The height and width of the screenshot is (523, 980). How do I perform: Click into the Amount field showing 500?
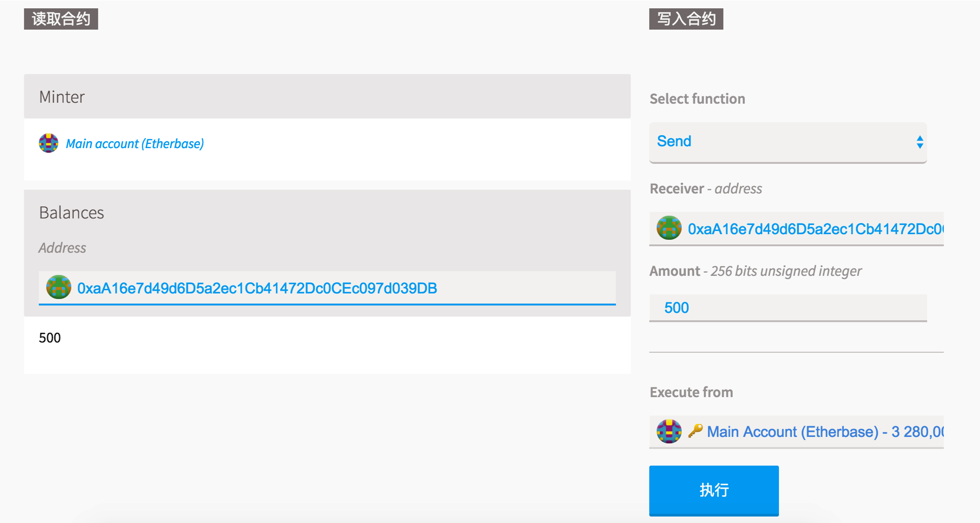[x=787, y=308]
